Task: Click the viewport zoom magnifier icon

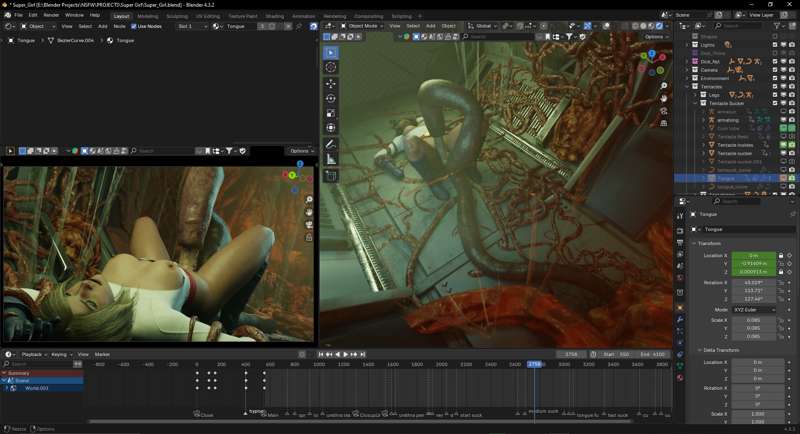Action: pyautogui.click(x=663, y=86)
